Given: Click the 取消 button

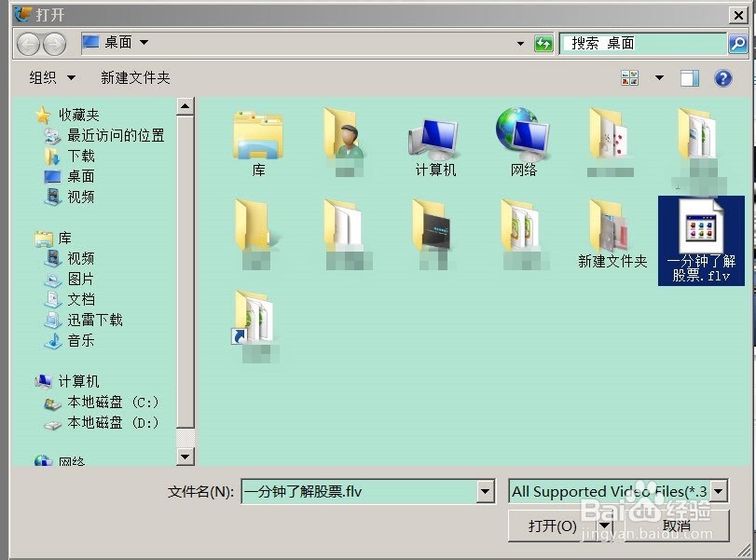Looking at the screenshot, I should click(x=676, y=525).
